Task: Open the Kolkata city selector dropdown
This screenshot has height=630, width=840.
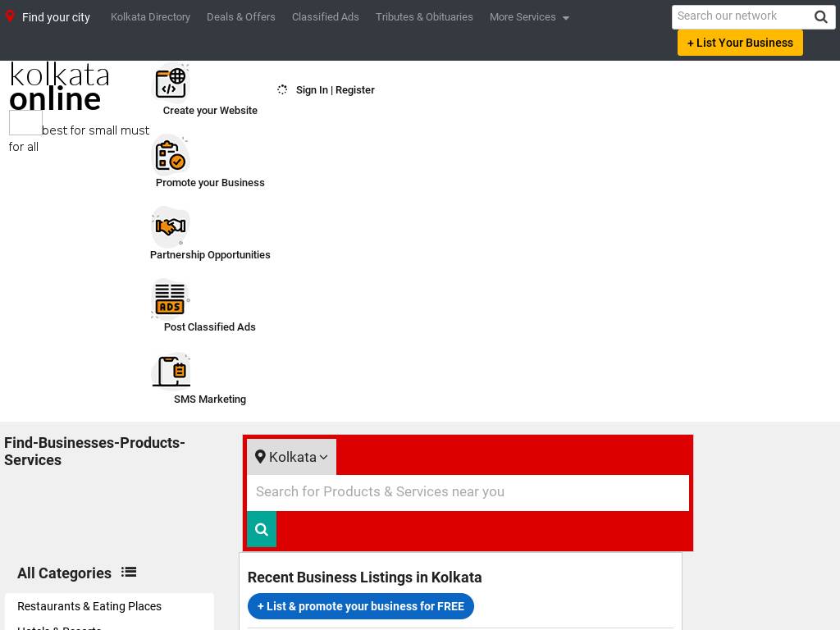Action: pos(291,457)
